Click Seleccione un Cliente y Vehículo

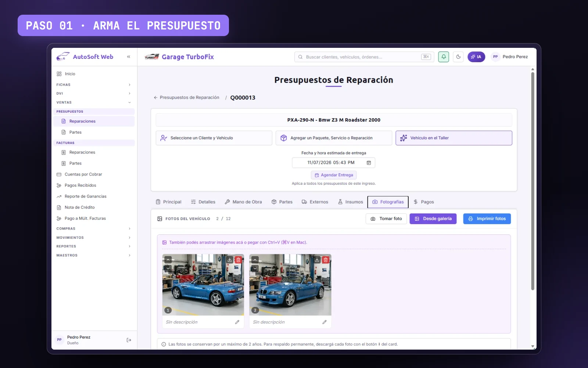[214, 138]
